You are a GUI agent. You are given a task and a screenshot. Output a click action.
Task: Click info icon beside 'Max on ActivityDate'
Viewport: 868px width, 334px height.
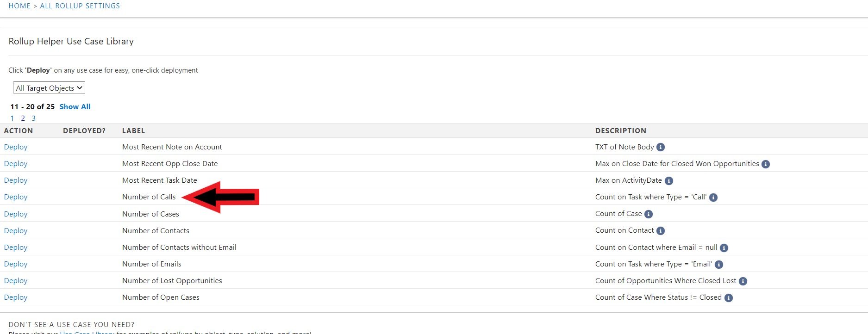pos(668,180)
